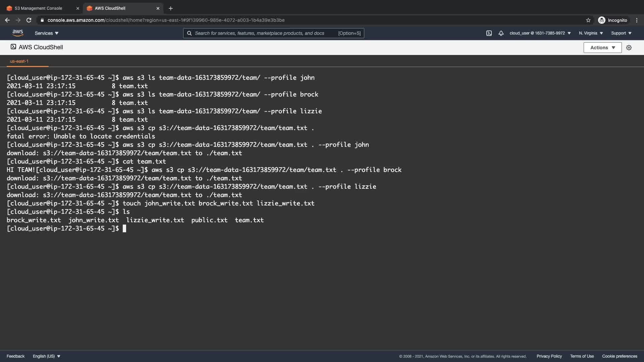Image resolution: width=644 pixels, height=362 pixels.
Task: Switch to S3 Management Console tab
Action: click(x=38, y=8)
